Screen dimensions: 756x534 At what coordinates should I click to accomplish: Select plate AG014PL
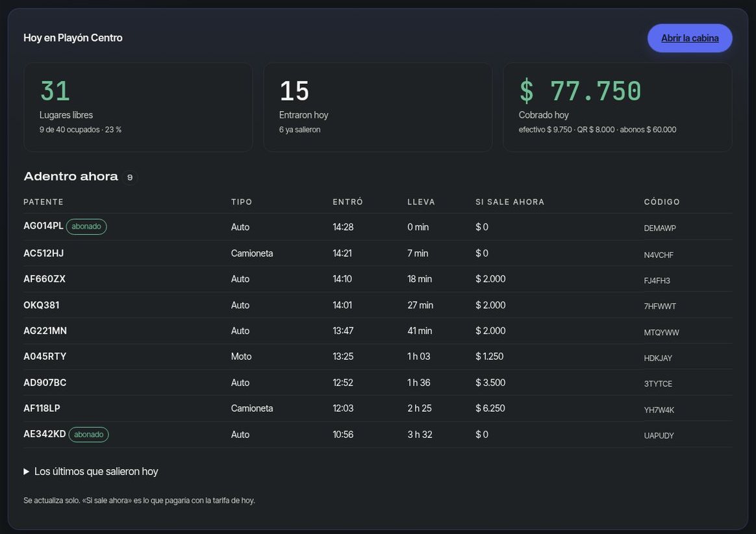(44, 226)
